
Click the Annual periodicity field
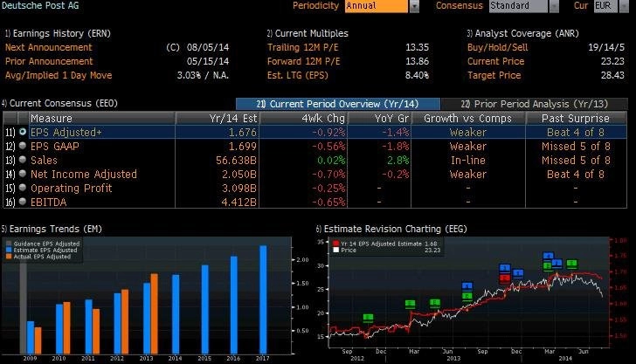coord(376,6)
